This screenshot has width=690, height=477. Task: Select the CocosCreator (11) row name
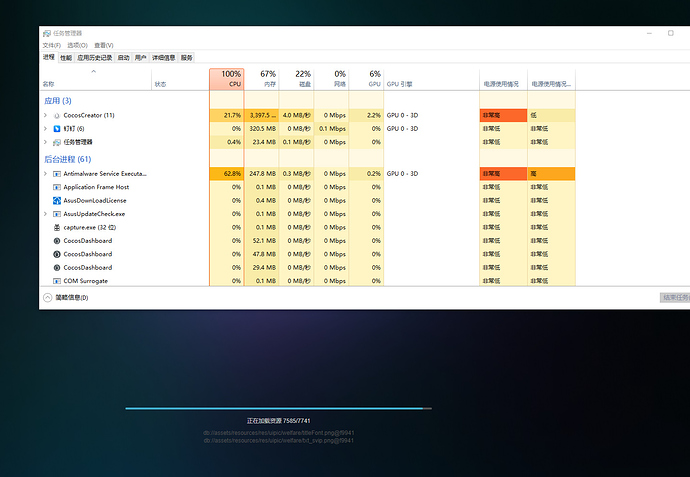89,115
